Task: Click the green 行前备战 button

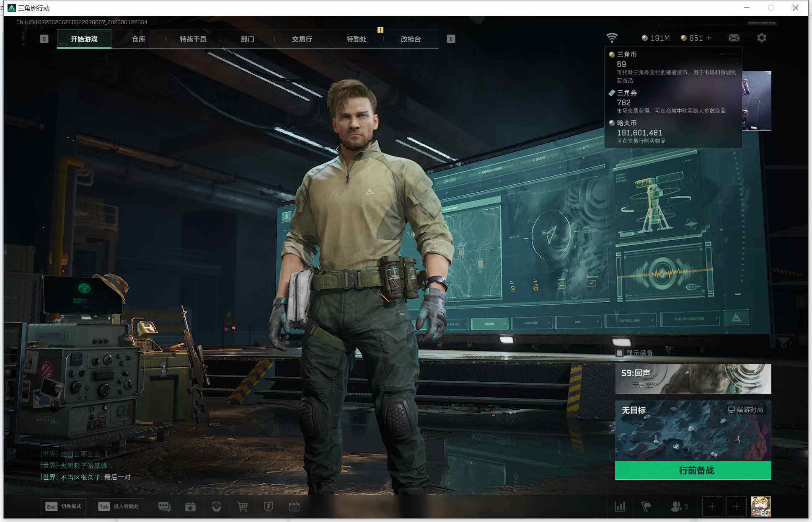Action: tap(693, 471)
